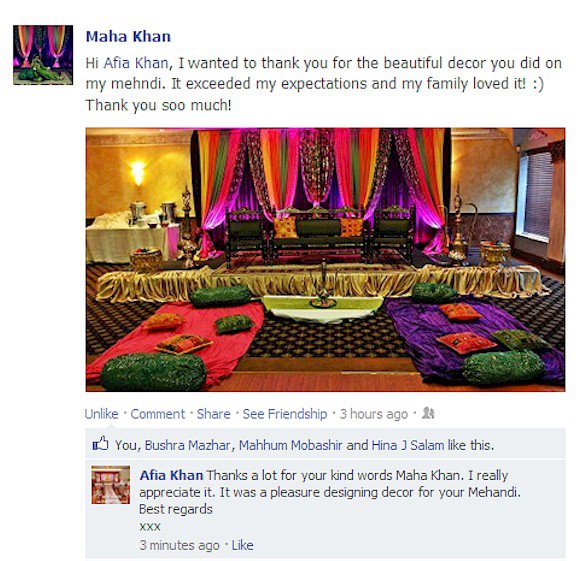Open See Friendship link
The height and width of the screenshot is (561, 578).
tap(285, 414)
